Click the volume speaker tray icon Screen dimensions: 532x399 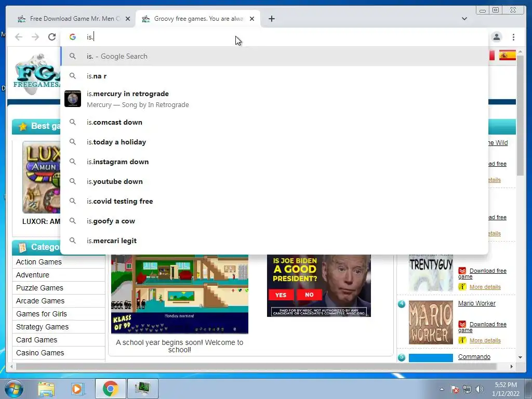(x=479, y=389)
